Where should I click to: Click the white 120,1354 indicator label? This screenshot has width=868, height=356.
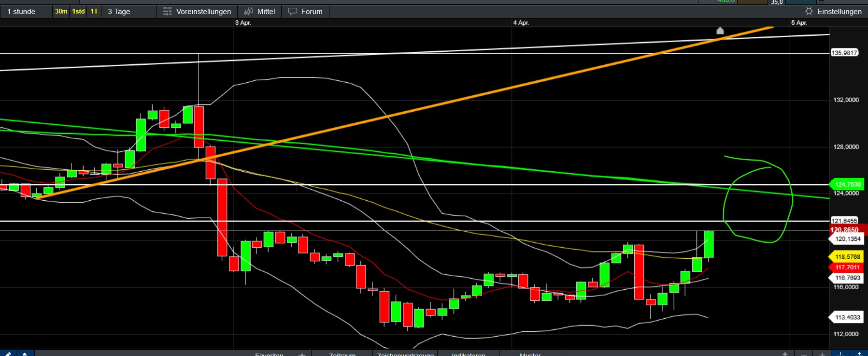(x=847, y=239)
